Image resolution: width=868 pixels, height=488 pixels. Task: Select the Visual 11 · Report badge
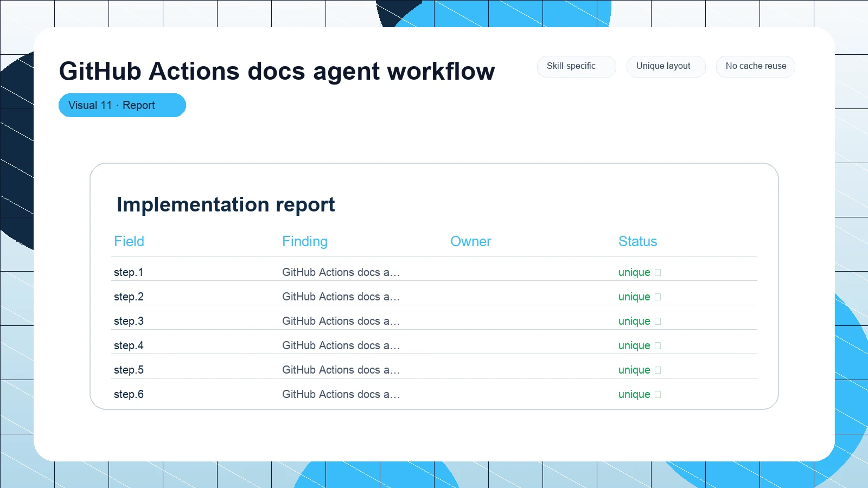(122, 105)
